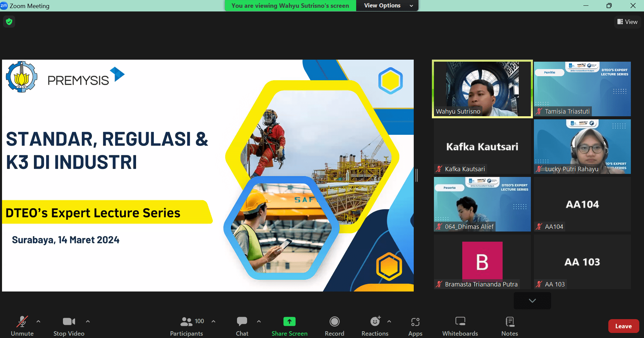Open the Notes panel

coord(509,326)
